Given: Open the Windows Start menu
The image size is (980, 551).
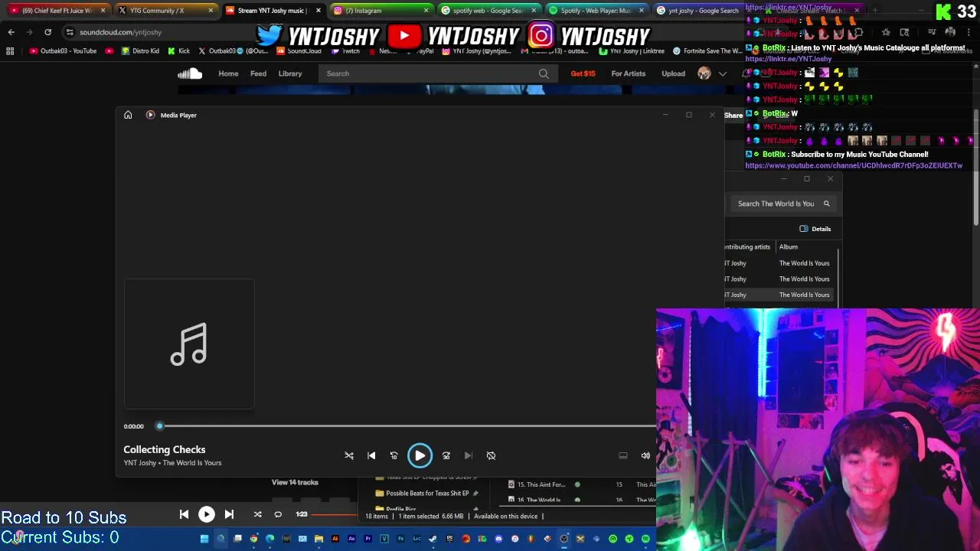Looking at the screenshot, I should click(204, 539).
